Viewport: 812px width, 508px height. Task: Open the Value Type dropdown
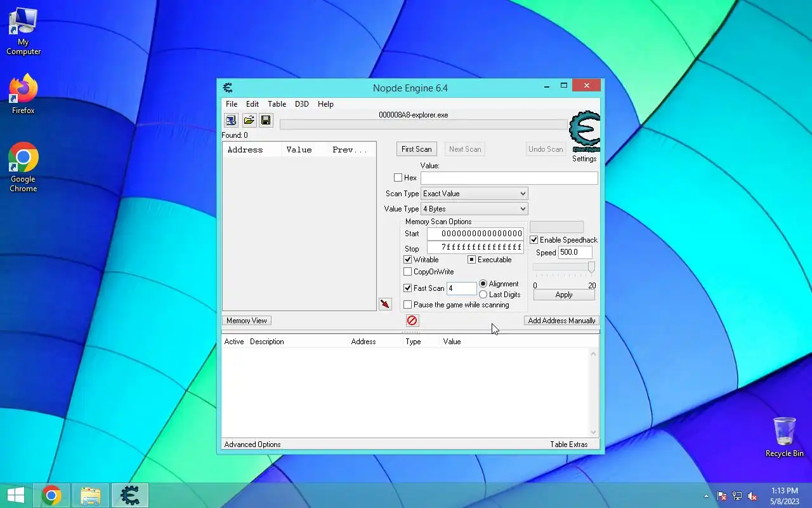click(474, 209)
